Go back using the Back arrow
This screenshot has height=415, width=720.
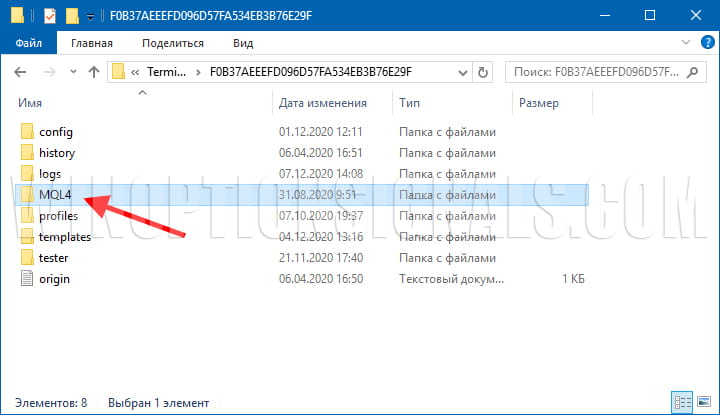(22, 72)
